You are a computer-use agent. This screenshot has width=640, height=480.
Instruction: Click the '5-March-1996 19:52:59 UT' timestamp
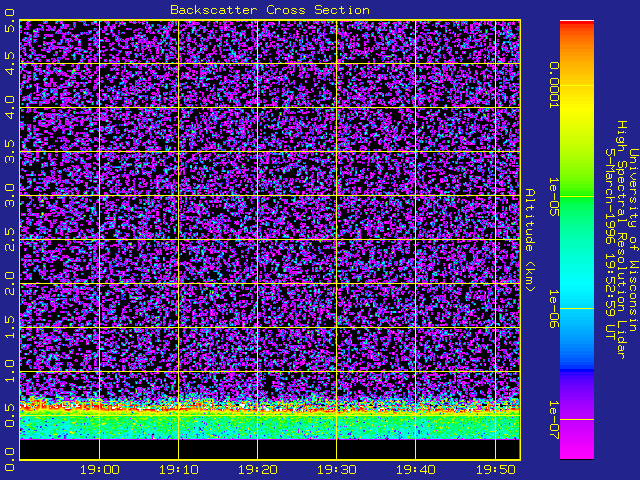tap(611, 244)
